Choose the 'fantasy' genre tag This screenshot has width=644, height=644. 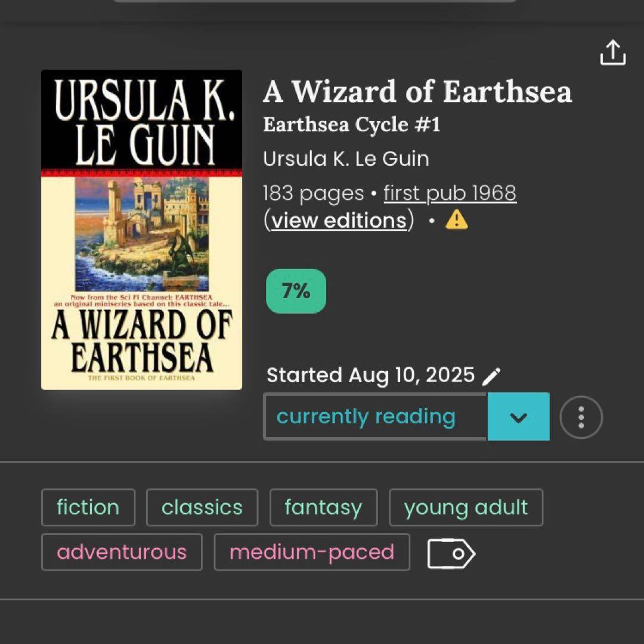click(x=323, y=507)
